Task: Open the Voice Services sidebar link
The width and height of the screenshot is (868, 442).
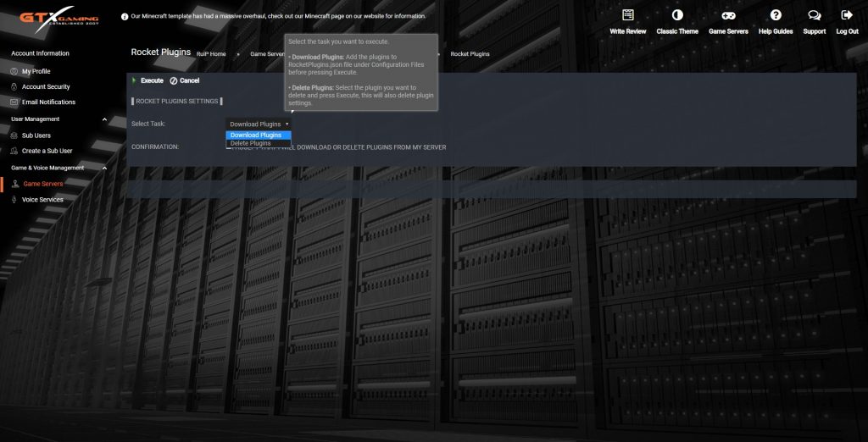Action: coord(42,200)
